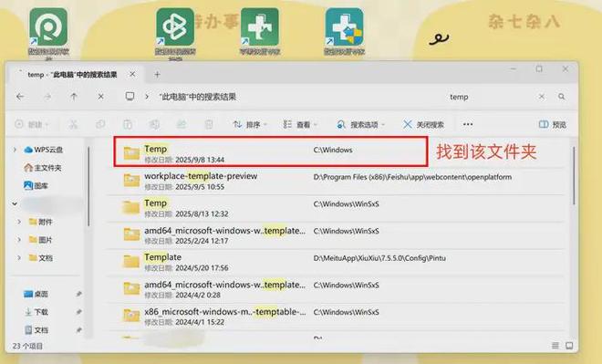
Task: Open the green R desktop shortcut
Action: pos(48,26)
